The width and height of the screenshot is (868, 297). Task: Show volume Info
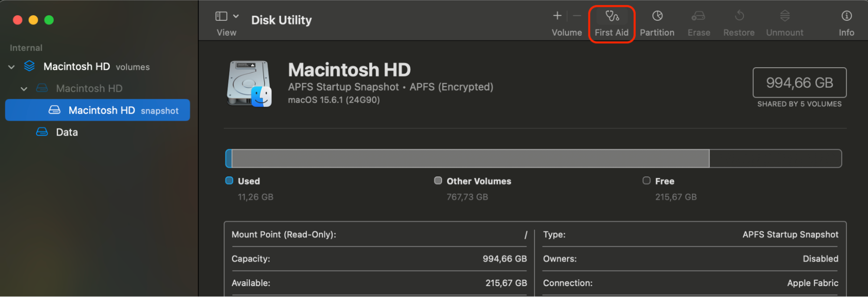click(846, 24)
